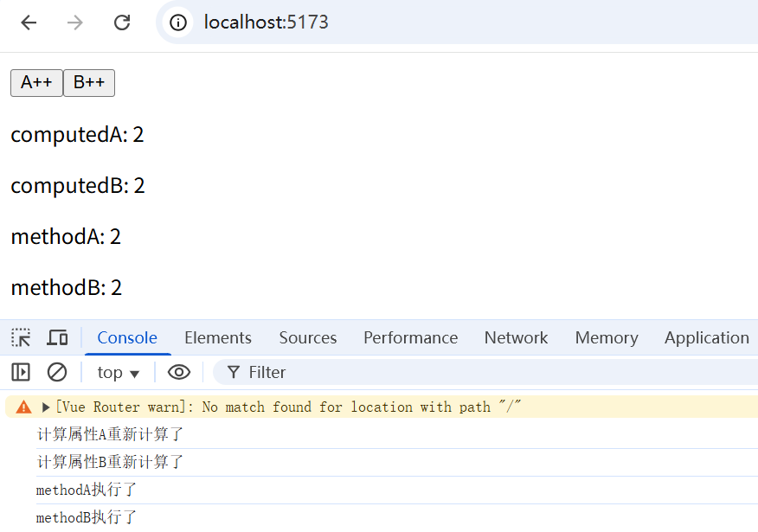Activate the inspect element picker
Screen dimensions: 758x532
click(x=21, y=337)
